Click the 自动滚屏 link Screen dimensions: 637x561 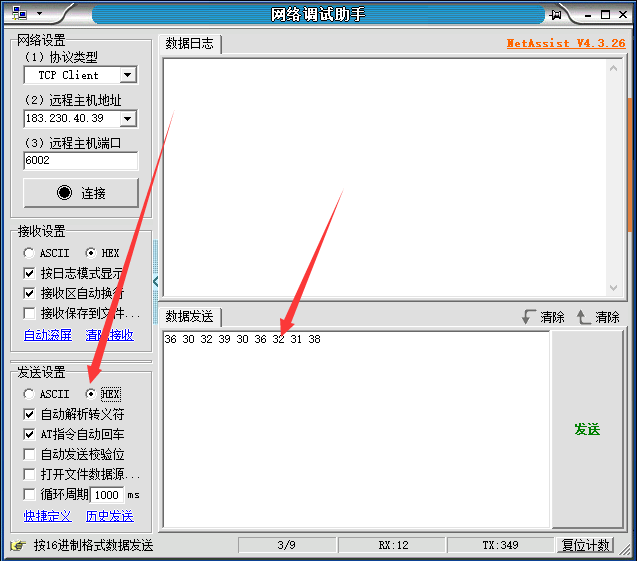click(48, 335)
